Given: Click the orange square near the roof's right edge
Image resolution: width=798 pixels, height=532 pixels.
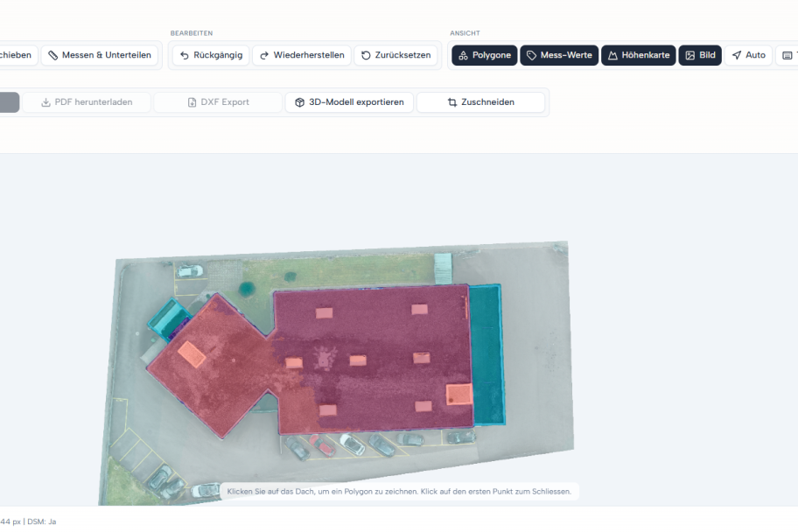Looking at the screenshot, I should (x=459, y=395).
